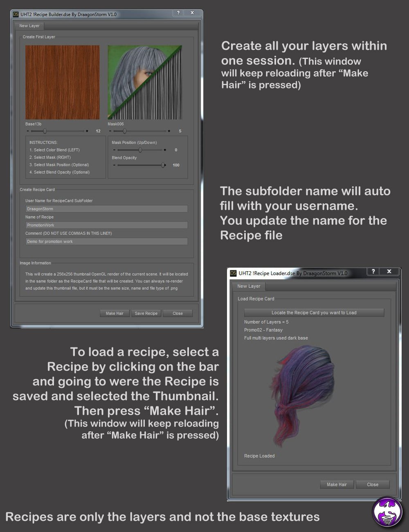This screenshot has height=532, width=409.
Task: Click the DS icon on Recipe Builder title bar
Action: (x=16, y=13)
